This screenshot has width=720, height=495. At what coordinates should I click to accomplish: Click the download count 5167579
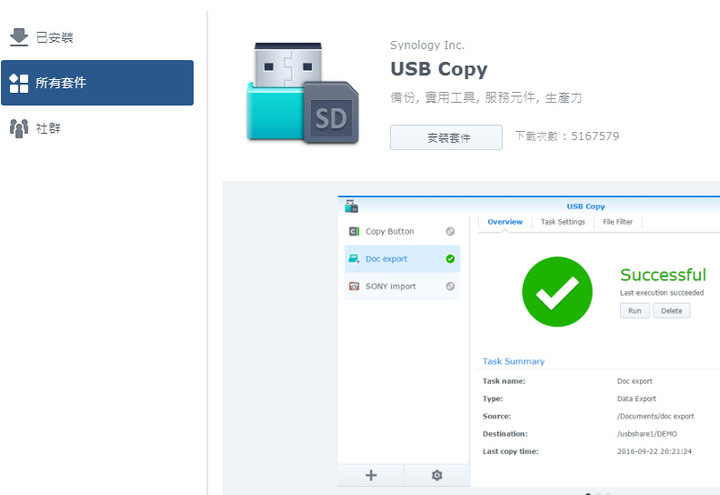(595, 136)
